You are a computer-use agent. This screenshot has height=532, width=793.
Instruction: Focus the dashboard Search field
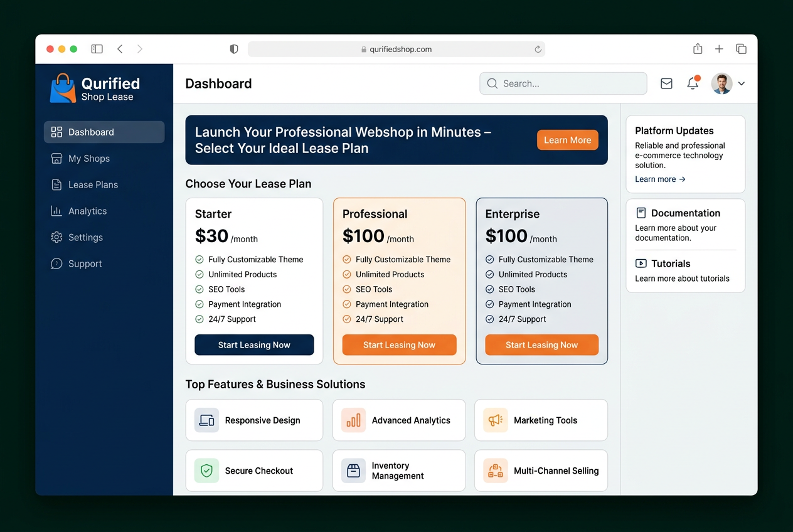pyautogui.click(x=563, y=83)
